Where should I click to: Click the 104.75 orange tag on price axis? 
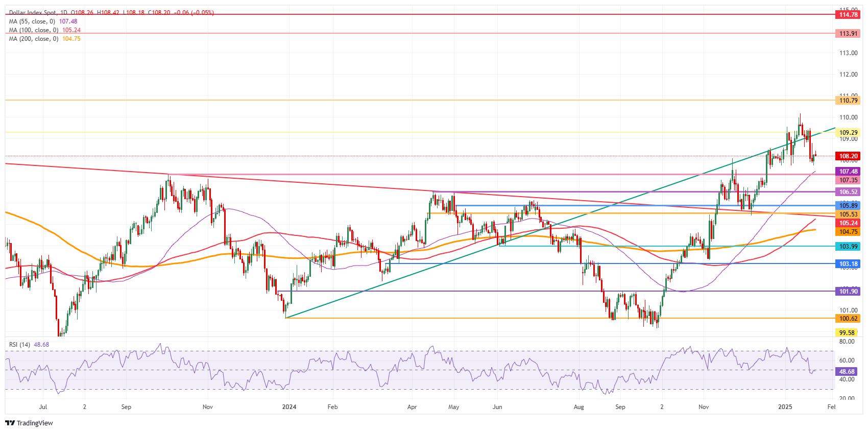(848, 232)
